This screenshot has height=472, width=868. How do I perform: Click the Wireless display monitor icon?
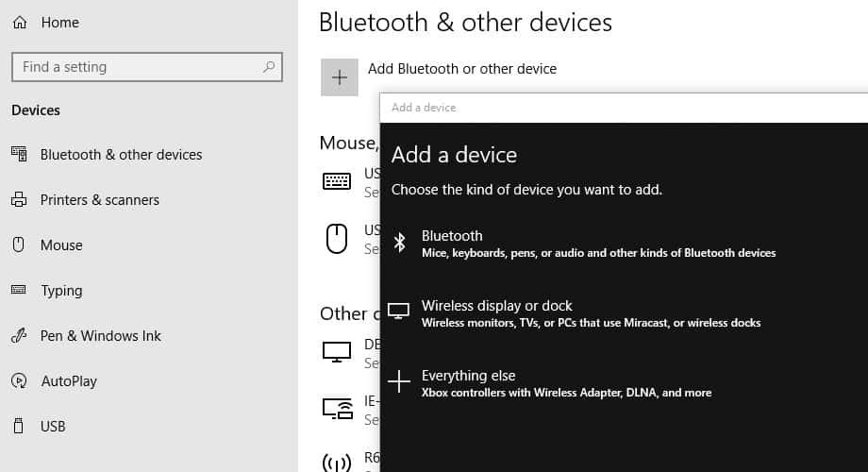(x=399, y=312)
